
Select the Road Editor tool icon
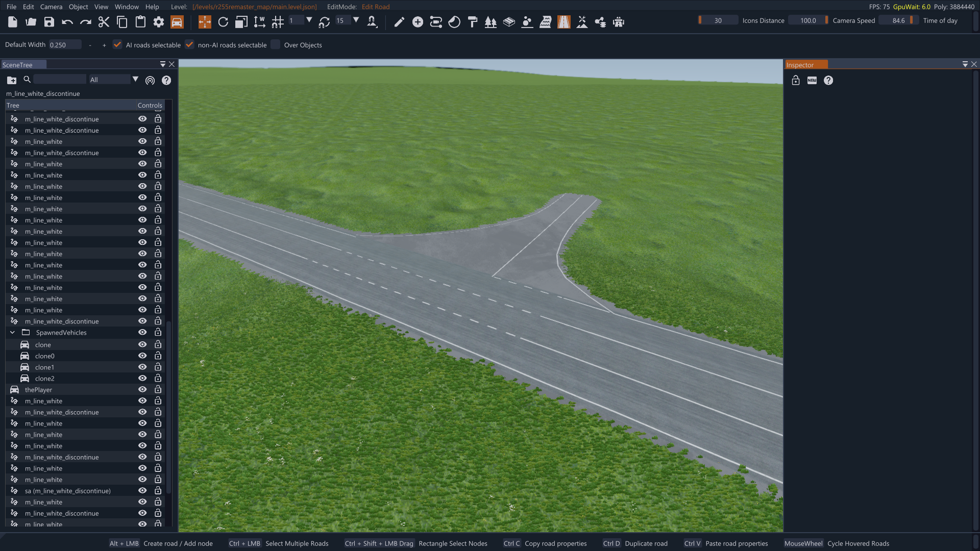(x=563, y=22)
